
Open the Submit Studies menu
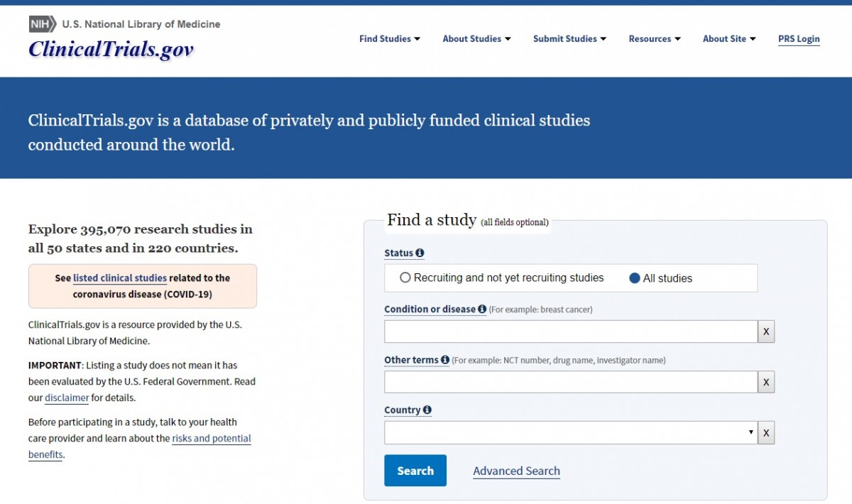pos(569,39)
